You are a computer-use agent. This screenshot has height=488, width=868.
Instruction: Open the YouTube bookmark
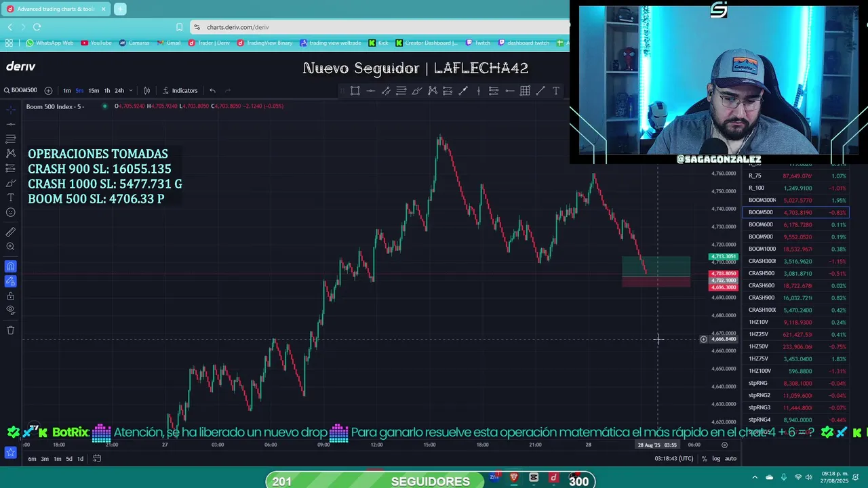96,43
